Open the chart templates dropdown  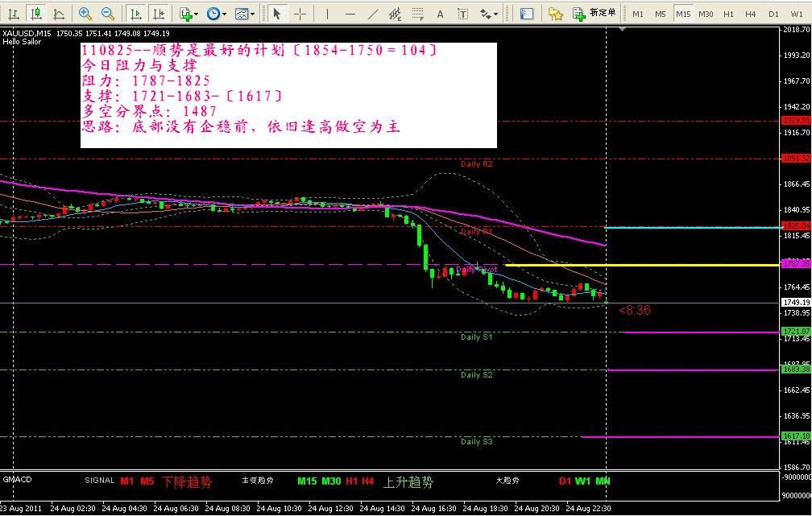(x=244, y=14)
